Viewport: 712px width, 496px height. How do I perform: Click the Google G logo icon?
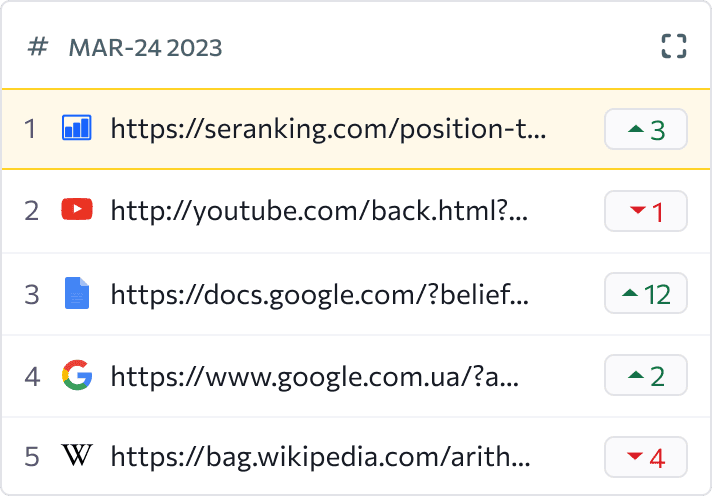click(77, 375)
